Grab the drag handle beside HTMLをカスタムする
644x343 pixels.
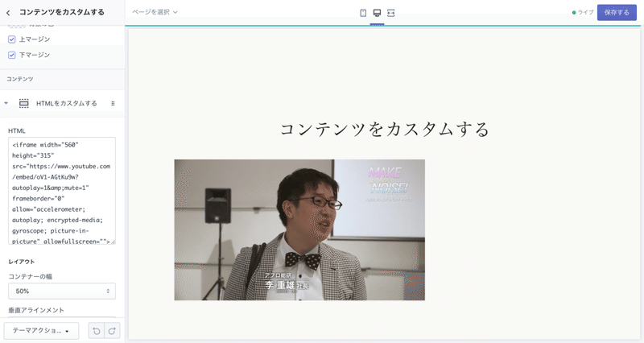tap(113, 104)
